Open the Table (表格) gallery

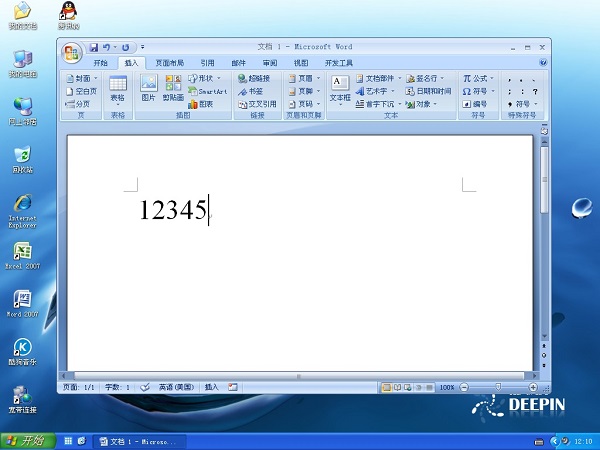(118, 90)
